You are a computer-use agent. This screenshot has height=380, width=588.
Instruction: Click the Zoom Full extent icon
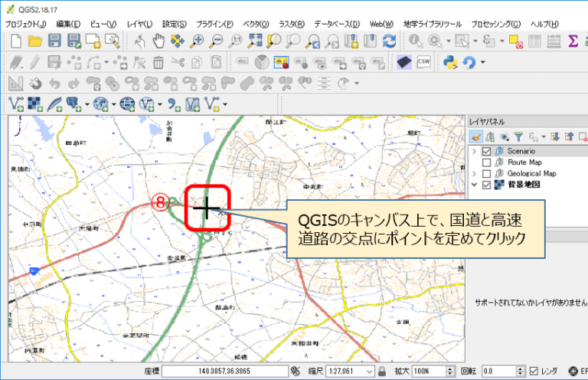pyautogui.click(x=255, y=41)
